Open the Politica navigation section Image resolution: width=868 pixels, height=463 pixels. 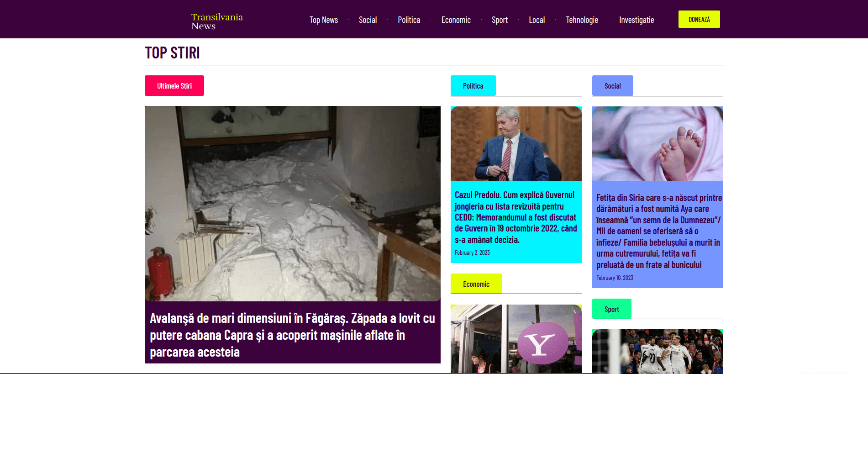409,20
